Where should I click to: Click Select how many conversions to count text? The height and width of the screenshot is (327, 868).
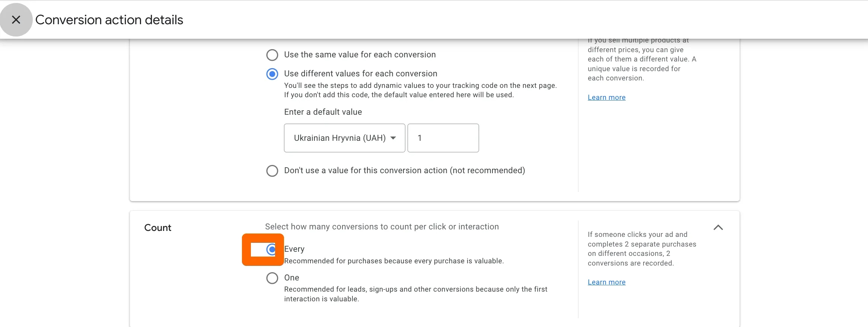[382, 227]
